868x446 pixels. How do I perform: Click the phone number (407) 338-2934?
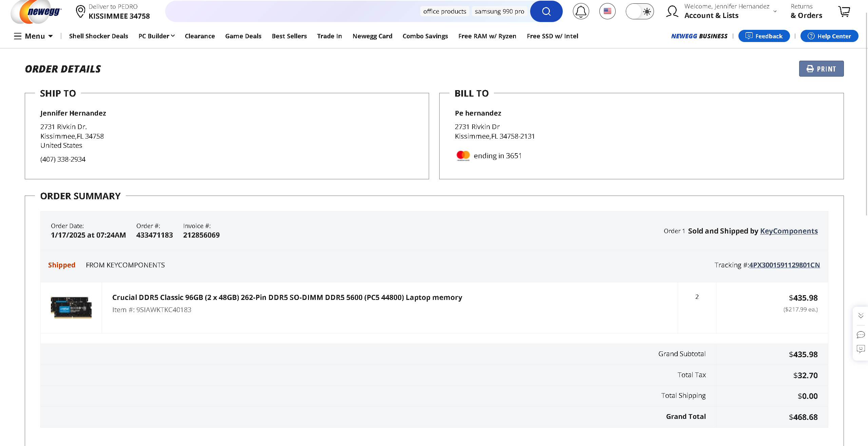click(63, 159)
